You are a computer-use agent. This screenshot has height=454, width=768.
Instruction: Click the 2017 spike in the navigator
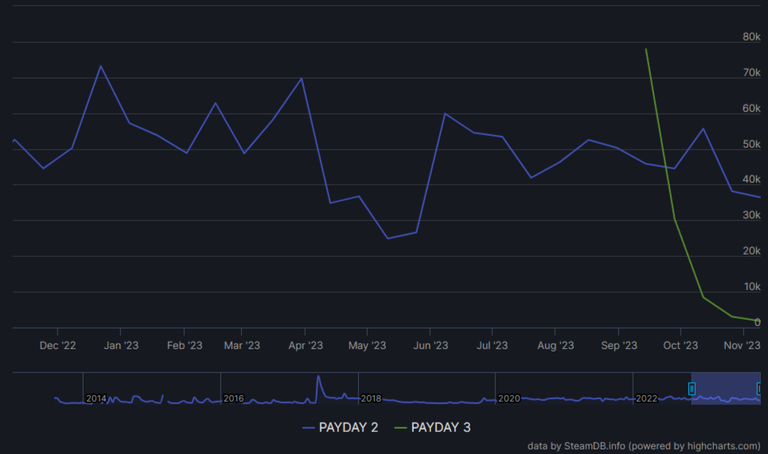(x=318, y=377)
